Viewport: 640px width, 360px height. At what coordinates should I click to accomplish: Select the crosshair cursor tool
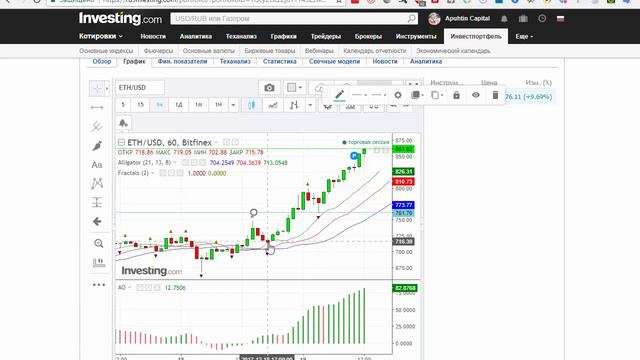[97, 88]
